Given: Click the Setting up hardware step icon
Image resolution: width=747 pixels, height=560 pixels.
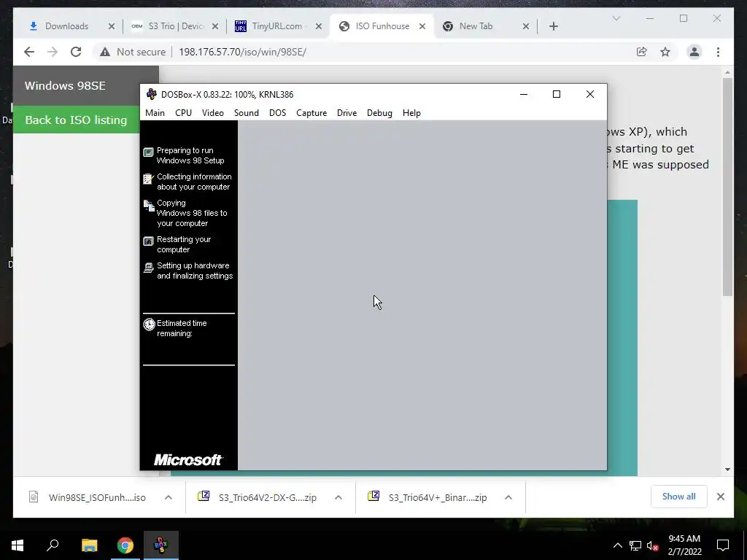Looking at the screenshot, I should [x=149, y=268].
